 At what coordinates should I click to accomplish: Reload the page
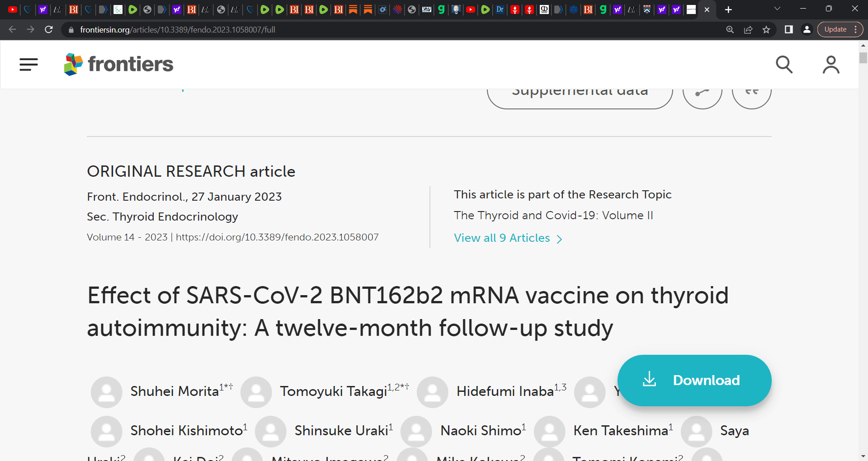pos(49,29)
